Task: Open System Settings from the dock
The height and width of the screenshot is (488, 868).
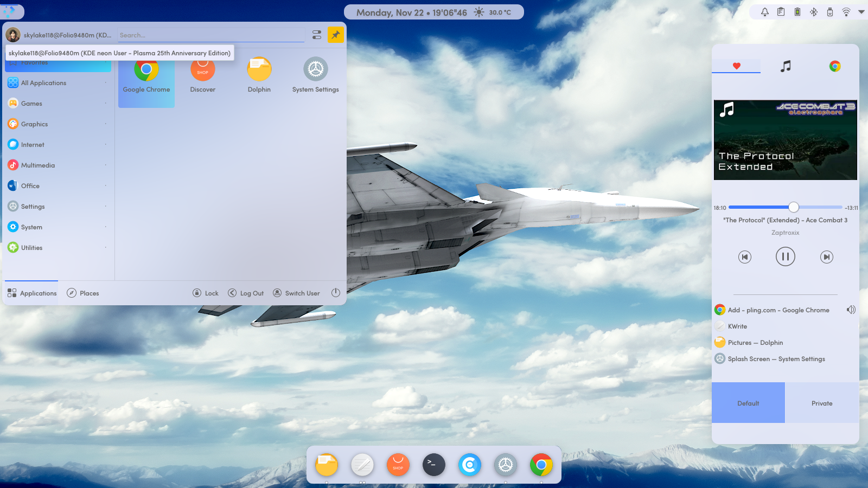Action: (x=506, y=465)
